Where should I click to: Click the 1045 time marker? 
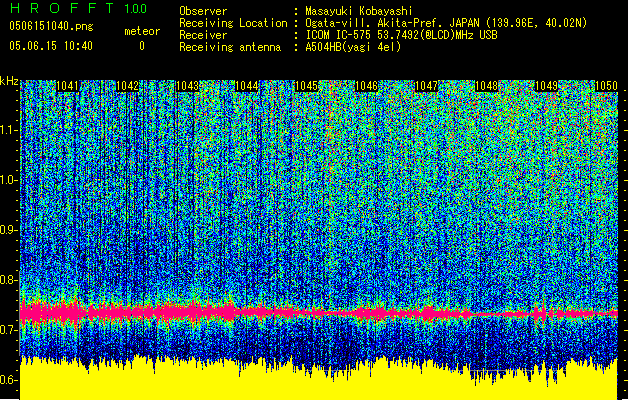306,87
